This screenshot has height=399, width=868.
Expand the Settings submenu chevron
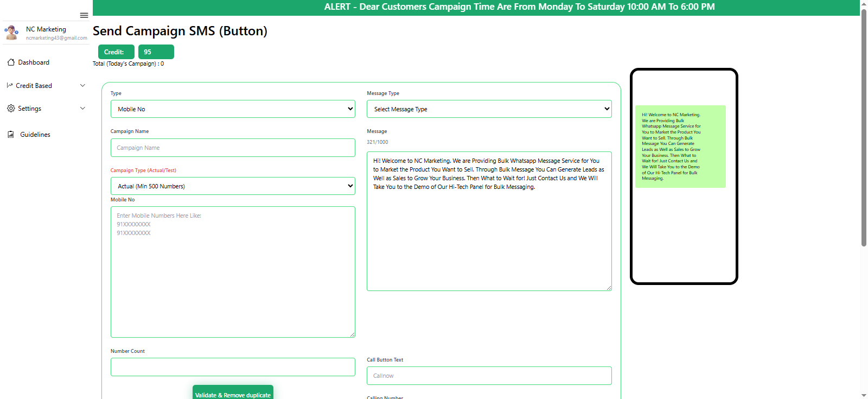pos(82,109)
